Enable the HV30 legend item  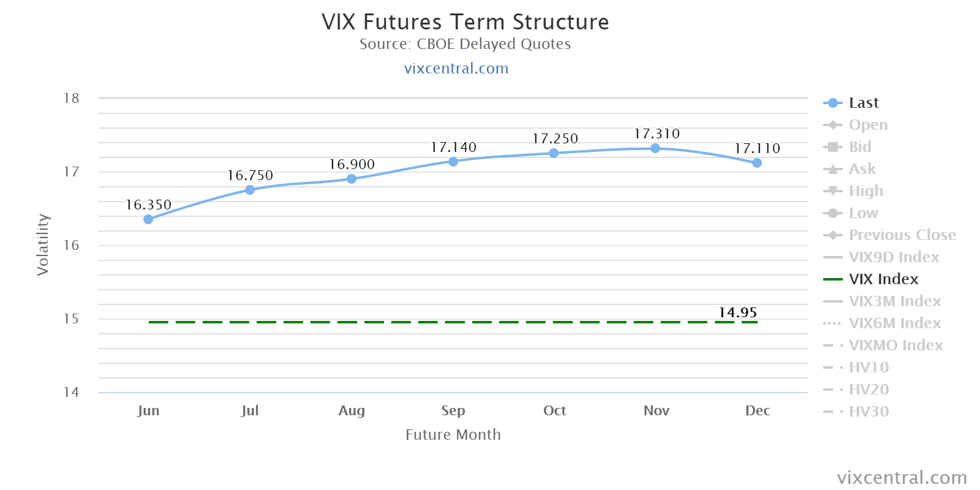pos(869,412)
